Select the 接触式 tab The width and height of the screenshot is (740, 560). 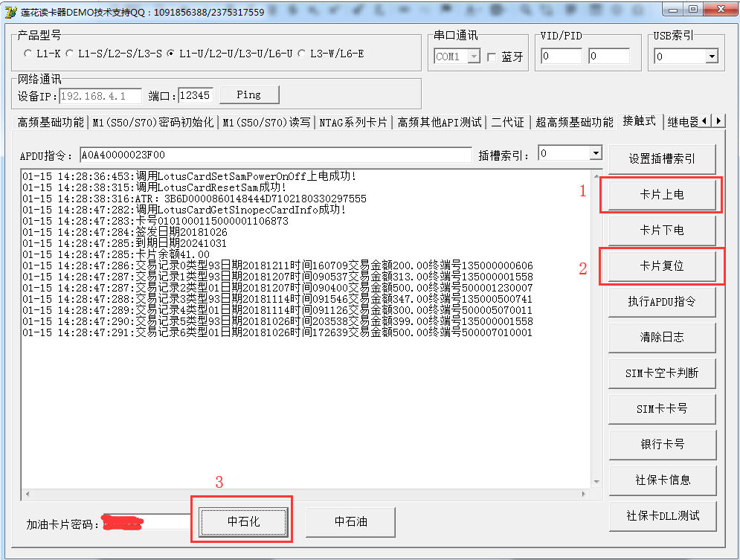pos(640,121)
